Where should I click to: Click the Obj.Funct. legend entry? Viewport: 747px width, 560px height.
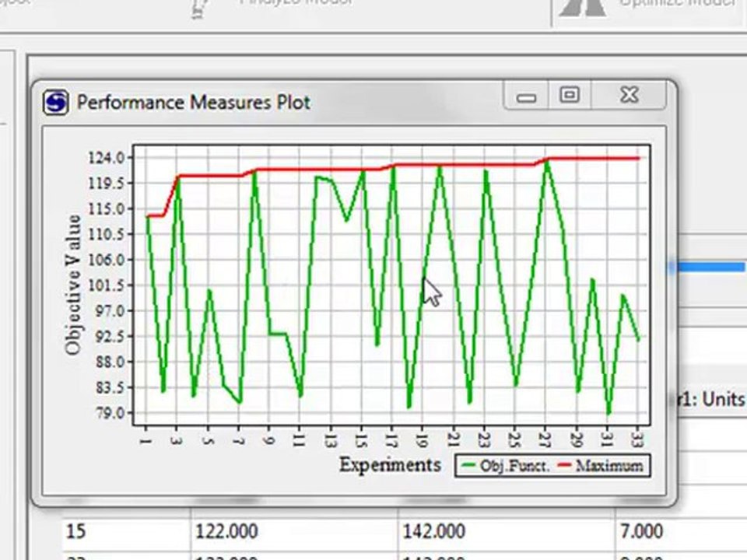click(506, 465)
